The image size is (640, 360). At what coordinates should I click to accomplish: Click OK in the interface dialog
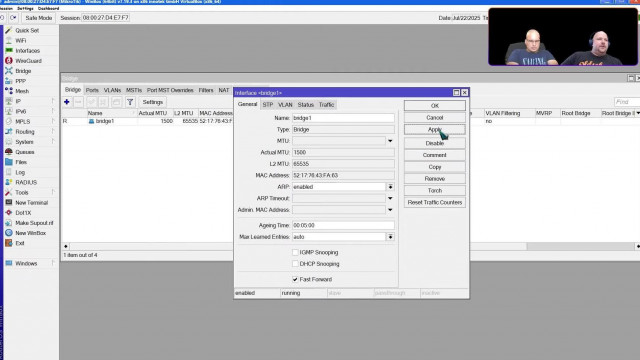[435, 106]
